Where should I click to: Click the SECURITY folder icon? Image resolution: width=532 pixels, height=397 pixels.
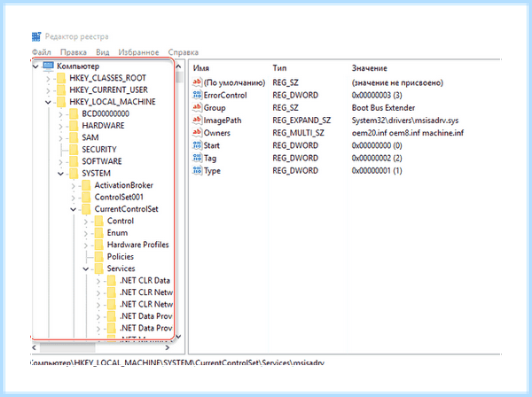(74, 150)
